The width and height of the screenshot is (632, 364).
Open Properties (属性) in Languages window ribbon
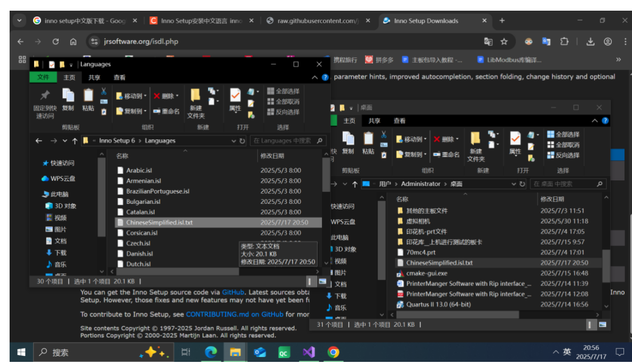(235, 100)
